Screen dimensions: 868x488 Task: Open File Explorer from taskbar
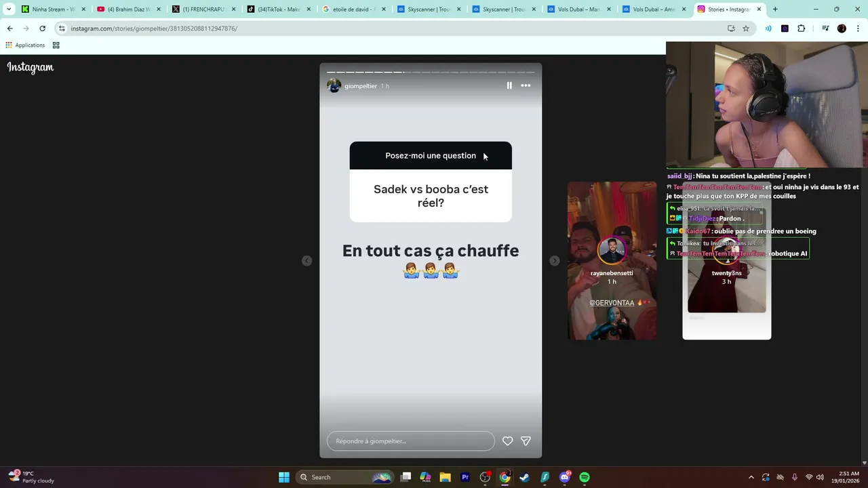[x=445, y=477]
